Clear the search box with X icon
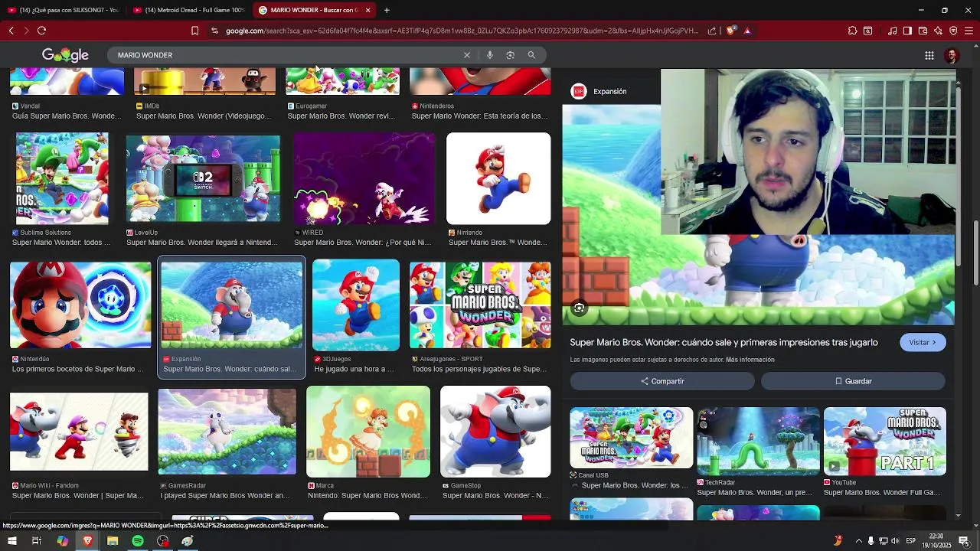 [x=467, y=55]
